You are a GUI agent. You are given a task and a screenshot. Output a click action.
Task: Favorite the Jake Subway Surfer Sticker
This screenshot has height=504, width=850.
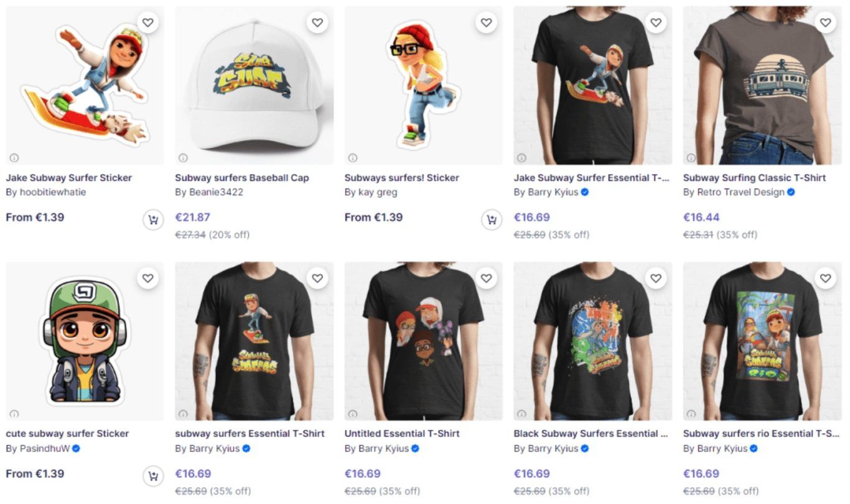coord(147,23)
